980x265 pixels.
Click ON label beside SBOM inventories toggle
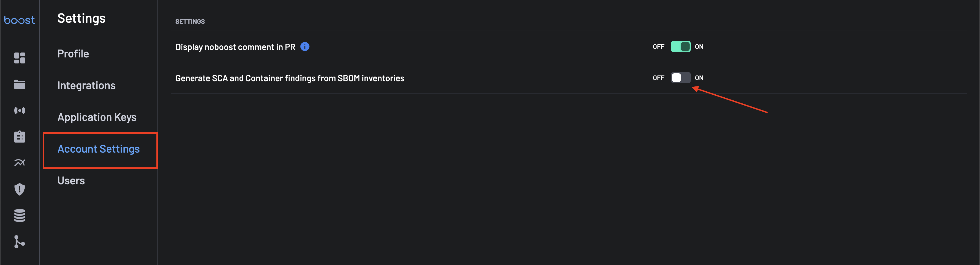699,78
